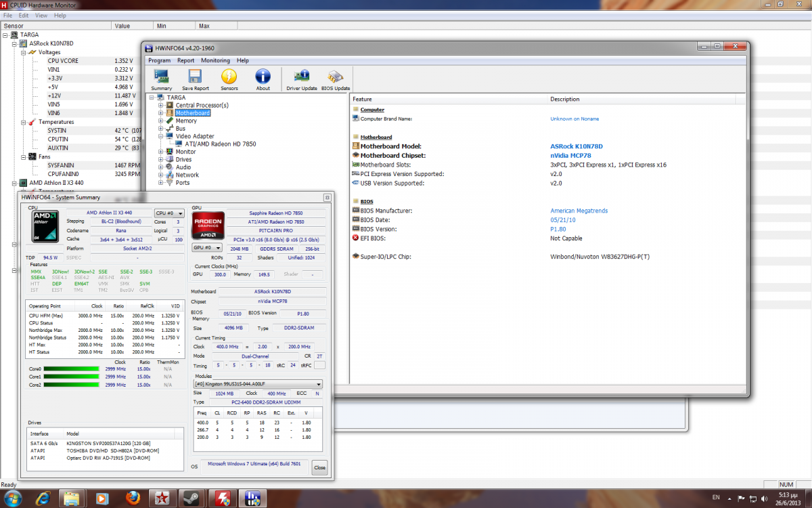Select the SYSFANIN fan row
This screenshot has width=812, height=508.
[61, 165]
